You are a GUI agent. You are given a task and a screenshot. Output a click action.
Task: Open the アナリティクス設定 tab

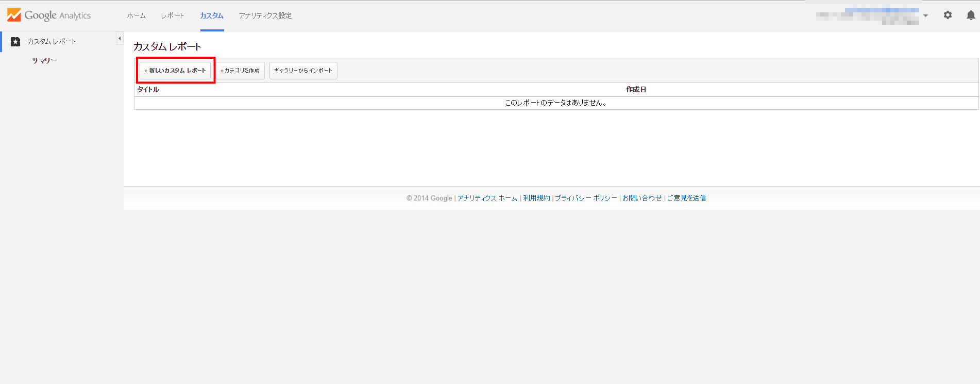click(265, 16)
